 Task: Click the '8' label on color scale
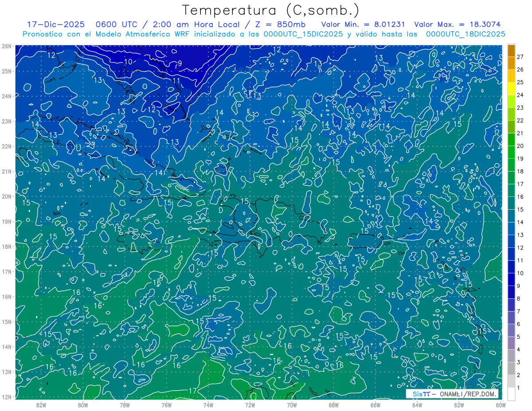tap(519, 298)
